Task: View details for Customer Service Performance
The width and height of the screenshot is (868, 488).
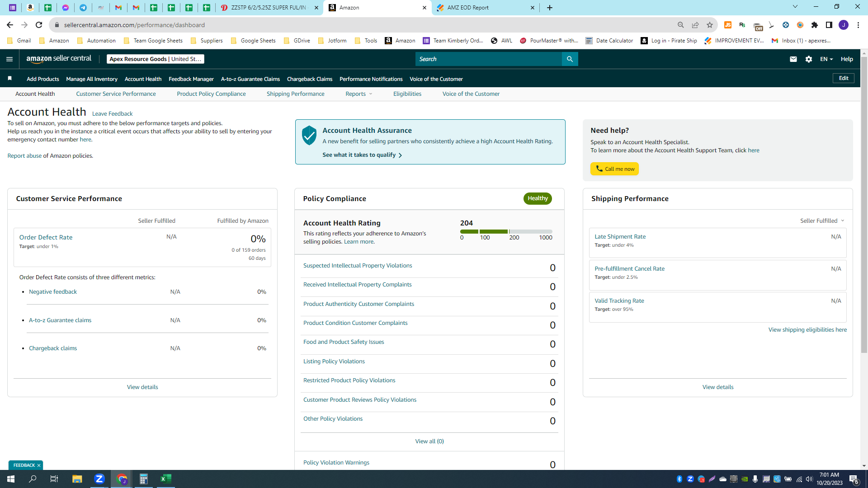Action: tap(142, 387)
